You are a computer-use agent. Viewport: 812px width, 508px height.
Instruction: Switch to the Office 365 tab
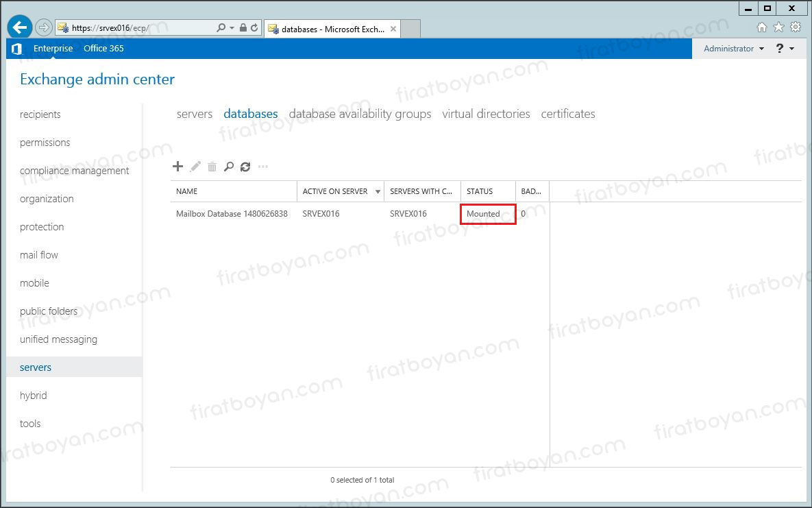(103, 48)
